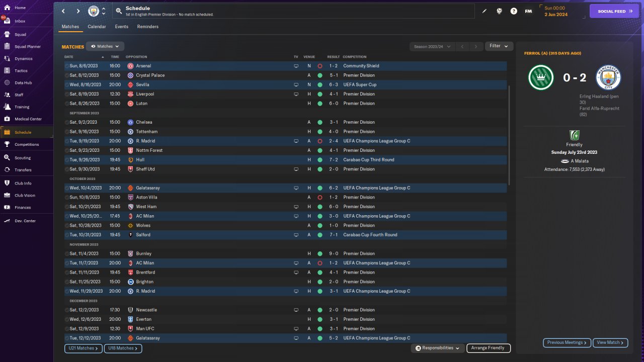Open the Finances sidebar icon

pyautogui.click(x=8, y=207)
